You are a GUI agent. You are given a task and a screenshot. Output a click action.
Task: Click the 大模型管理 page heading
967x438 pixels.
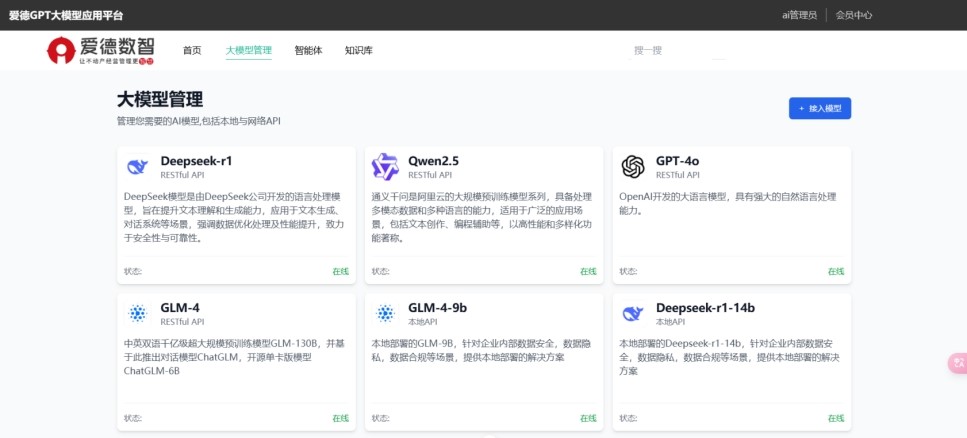click(160, 99)
